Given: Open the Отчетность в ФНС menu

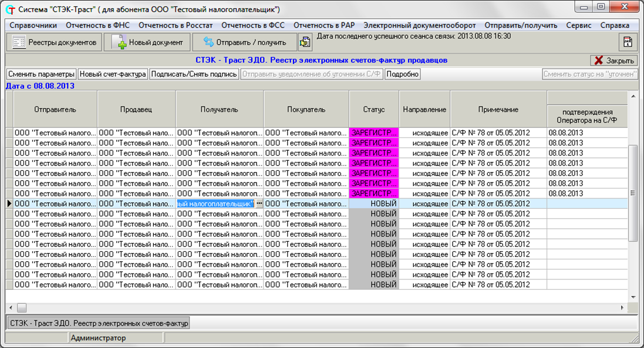Looking at the screenshot, I should tap(98, 25).
